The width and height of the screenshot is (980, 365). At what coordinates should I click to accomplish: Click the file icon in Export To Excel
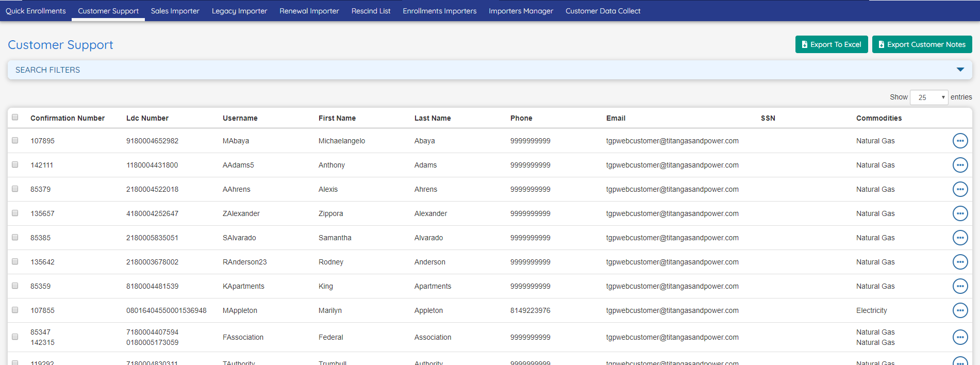click(804, 44)
